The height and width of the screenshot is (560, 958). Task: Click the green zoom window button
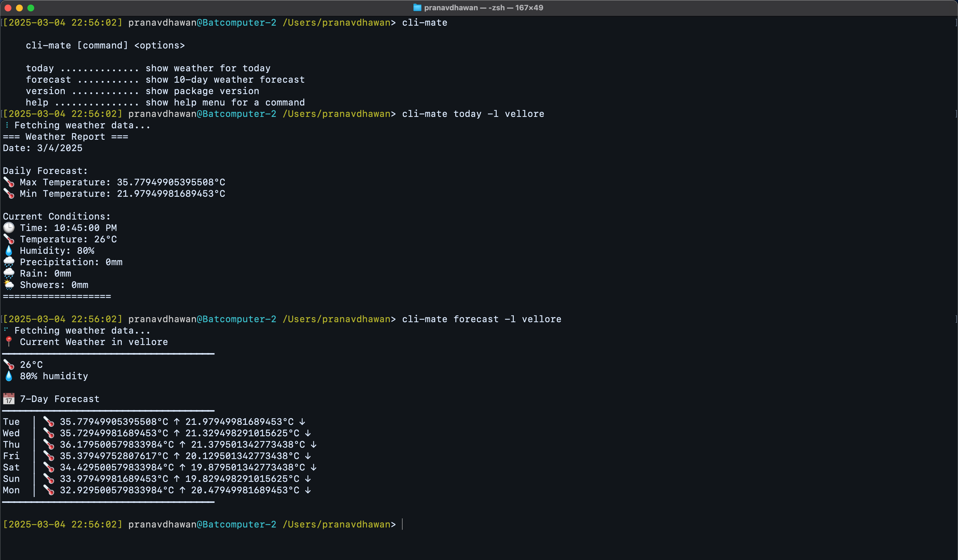pos(31,8)
